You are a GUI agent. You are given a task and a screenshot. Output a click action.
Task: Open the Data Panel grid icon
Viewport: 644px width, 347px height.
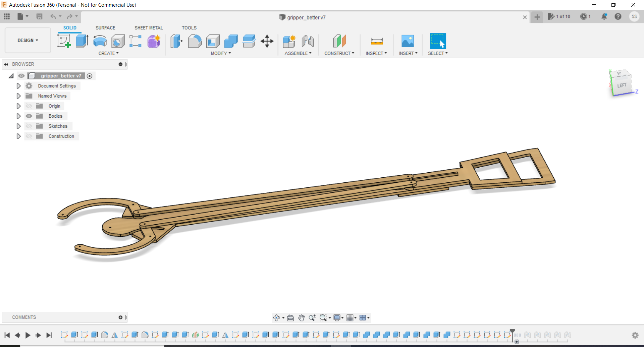7,16
